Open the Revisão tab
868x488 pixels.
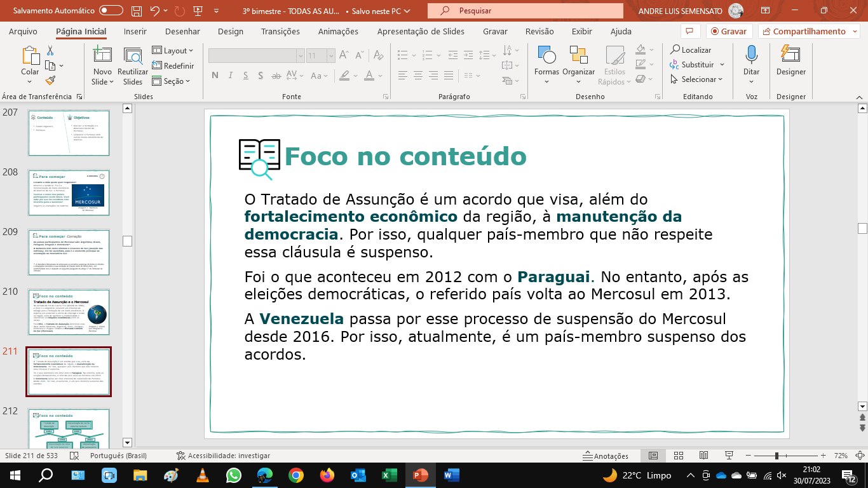tap(539, 31)
